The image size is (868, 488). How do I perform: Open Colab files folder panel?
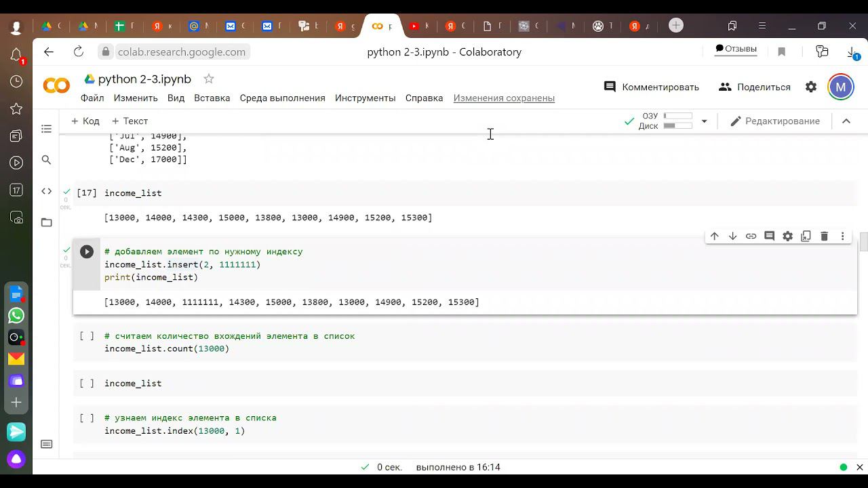pyautogui.click(x=46, y=222)
